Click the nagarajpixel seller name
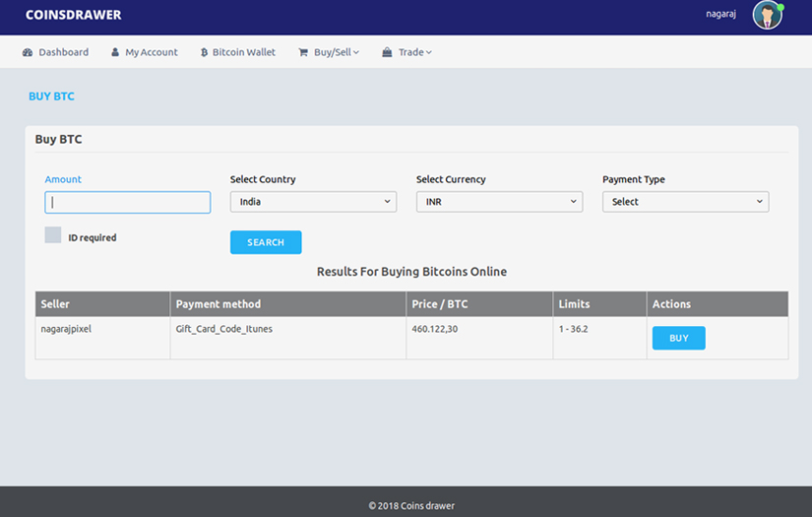This screenshot has height=517, width=812. click(x=66, y=329)
